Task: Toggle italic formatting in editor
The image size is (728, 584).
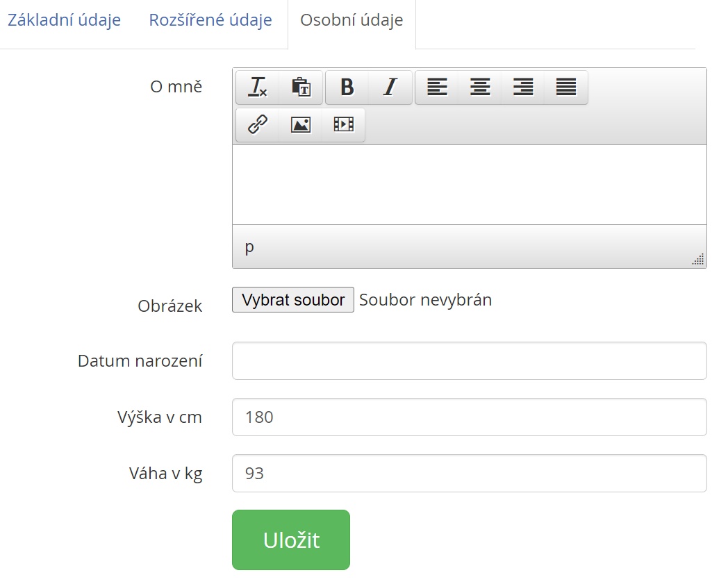Action: [390, 87]
